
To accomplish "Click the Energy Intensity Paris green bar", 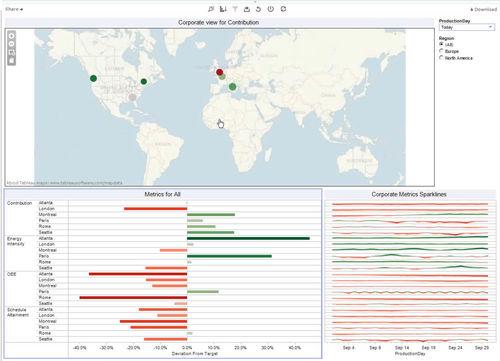I will click(x=229, y=256).
